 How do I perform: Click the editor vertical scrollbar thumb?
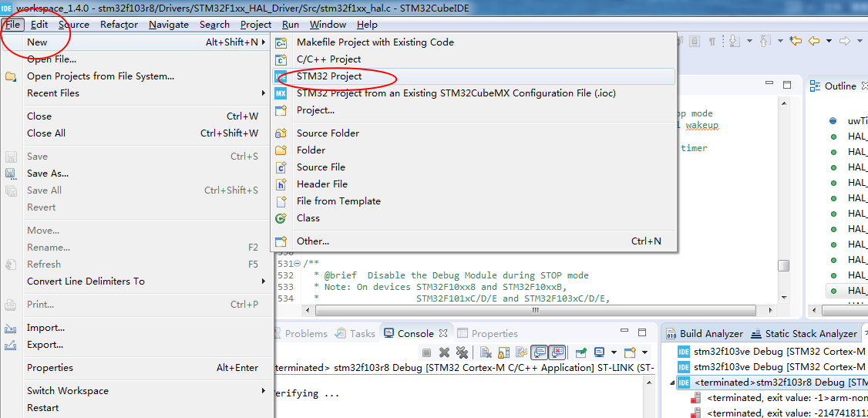[782, 266]
